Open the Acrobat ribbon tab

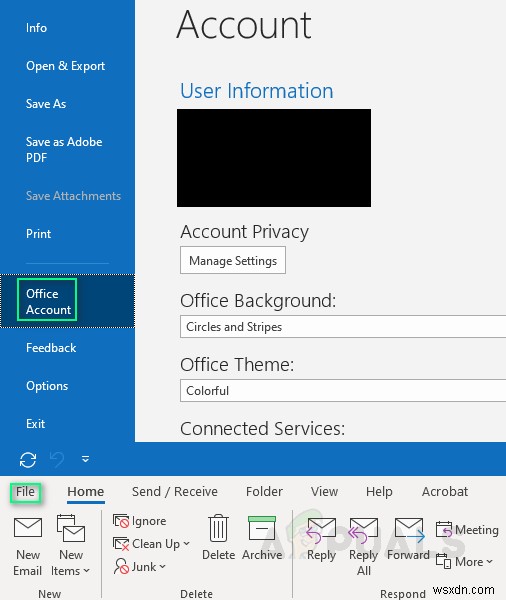(445, 492)
